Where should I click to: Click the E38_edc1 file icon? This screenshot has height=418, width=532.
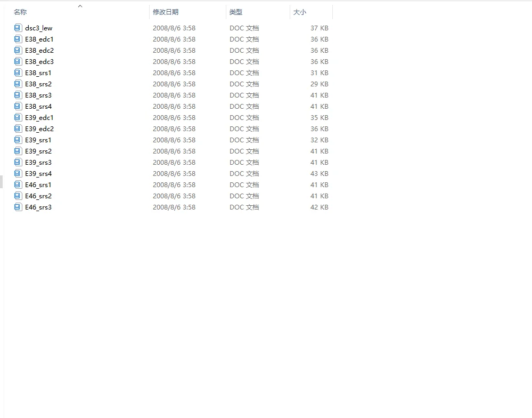[18, 39]
